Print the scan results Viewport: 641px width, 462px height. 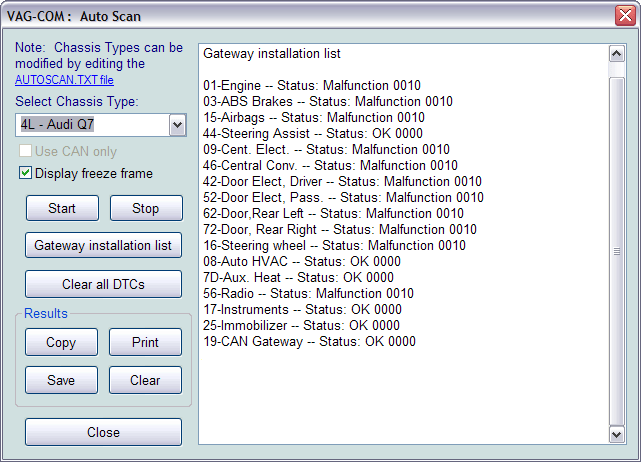point(145,342)
